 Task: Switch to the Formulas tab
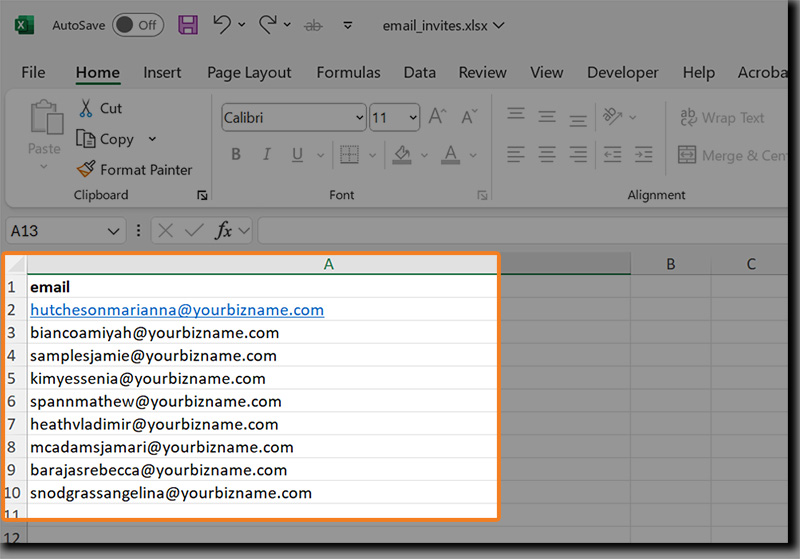(348, 72)
